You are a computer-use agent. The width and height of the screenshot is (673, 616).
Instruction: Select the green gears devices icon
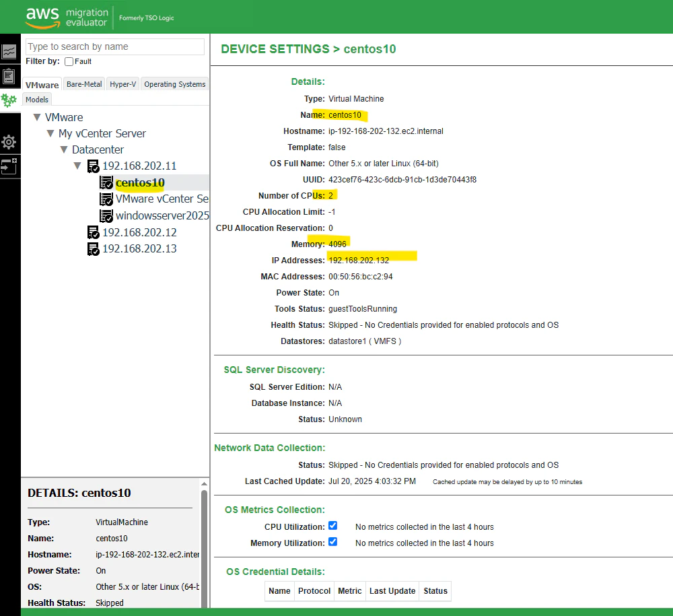(x=9, y=100)
